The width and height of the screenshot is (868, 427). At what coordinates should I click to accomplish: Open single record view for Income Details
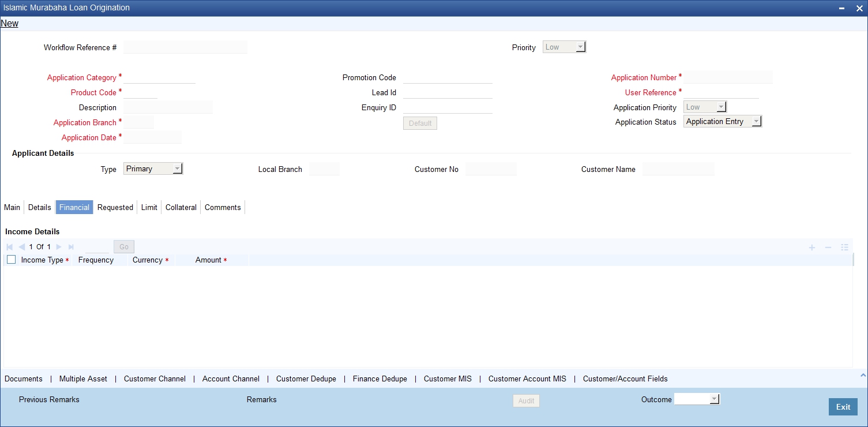844,247
